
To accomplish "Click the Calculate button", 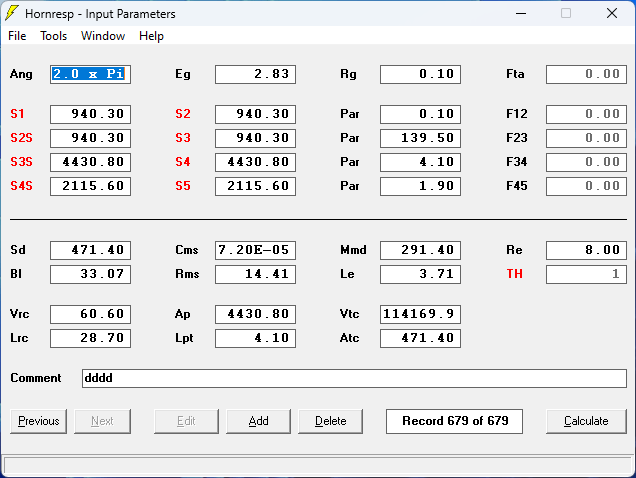I will (586, 421).
